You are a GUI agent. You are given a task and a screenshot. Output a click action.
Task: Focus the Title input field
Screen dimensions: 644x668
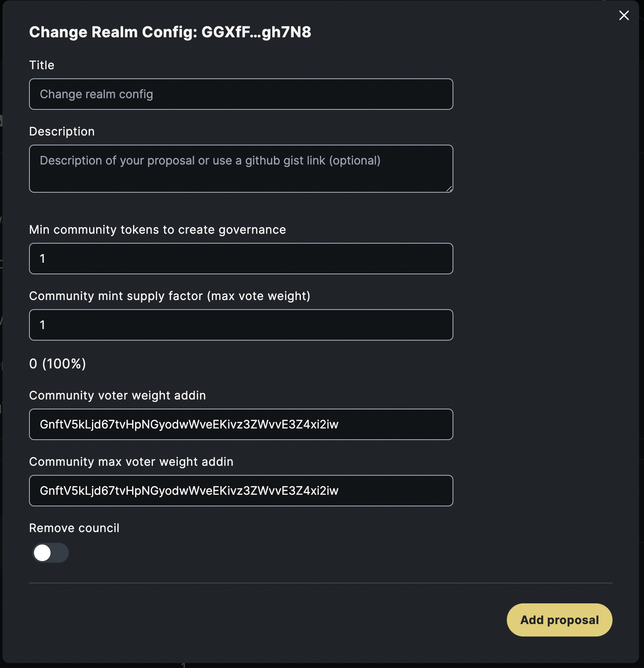click(241, 94)
